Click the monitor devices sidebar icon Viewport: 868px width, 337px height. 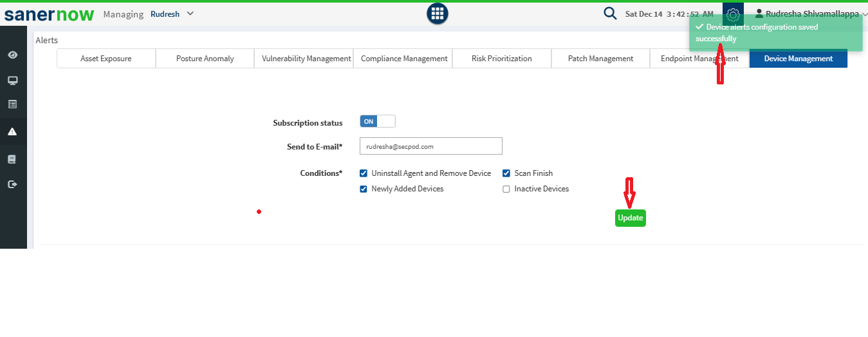tap(13, 81)
